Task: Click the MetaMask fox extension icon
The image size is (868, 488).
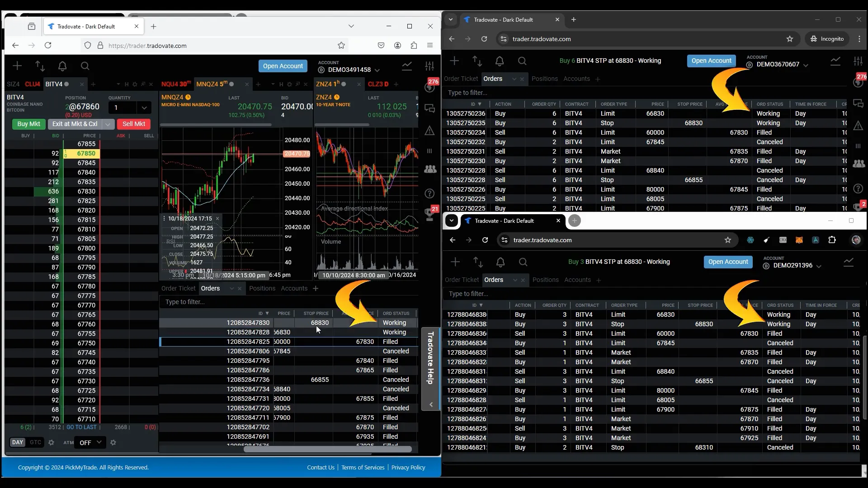Action: (799, 240)
